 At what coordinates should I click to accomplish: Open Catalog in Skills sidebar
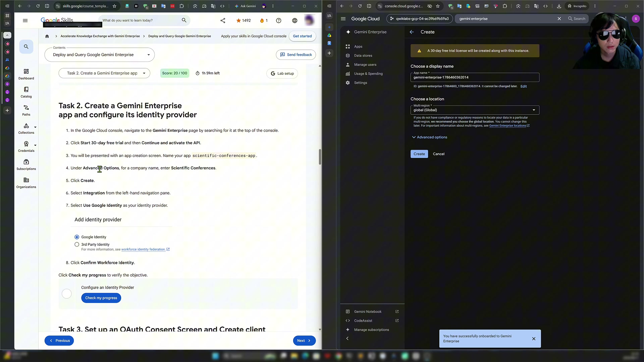[26, 93]
